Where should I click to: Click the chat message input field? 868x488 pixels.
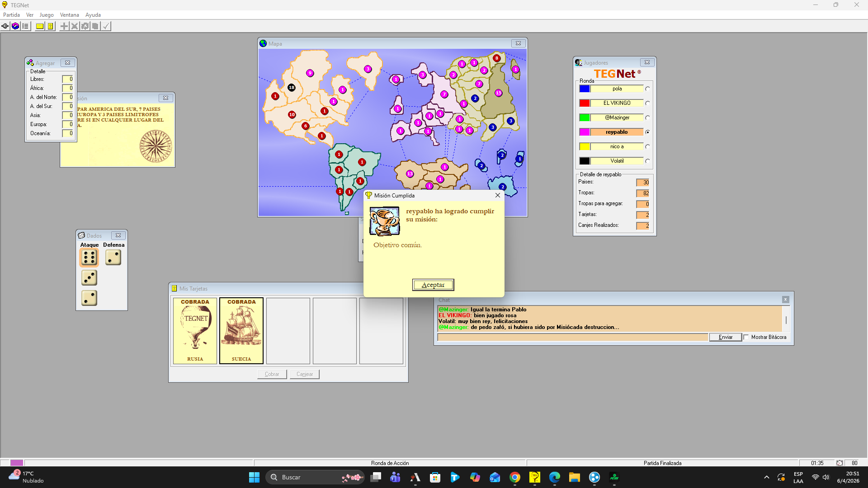pos(572,337)
